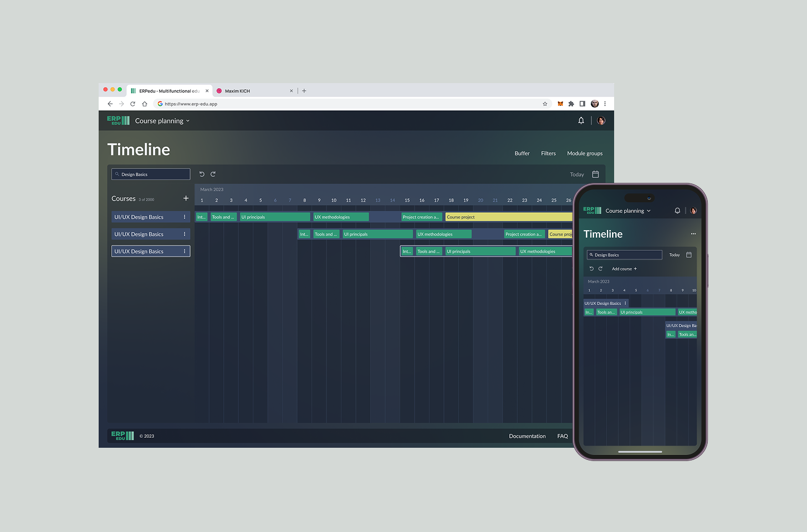Viewport: 807px width, 532px height.
Task: Click the Module groups button
Action: (585, 154)
